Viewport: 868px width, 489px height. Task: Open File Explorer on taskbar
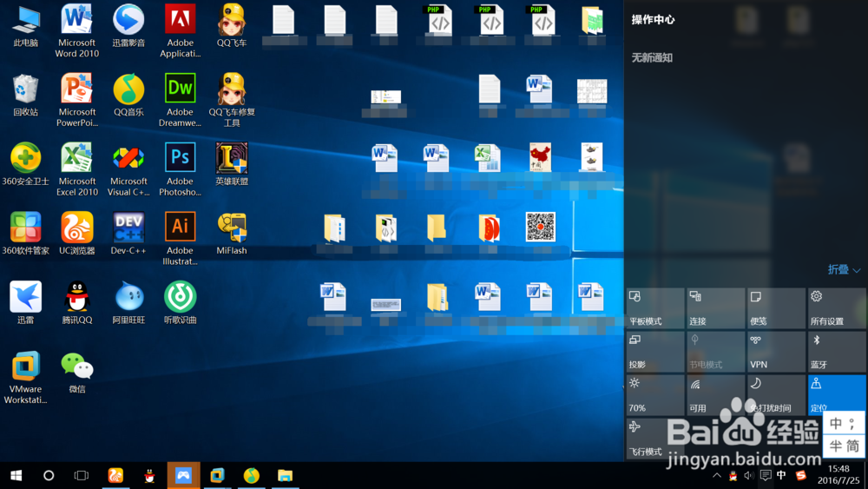285,475
